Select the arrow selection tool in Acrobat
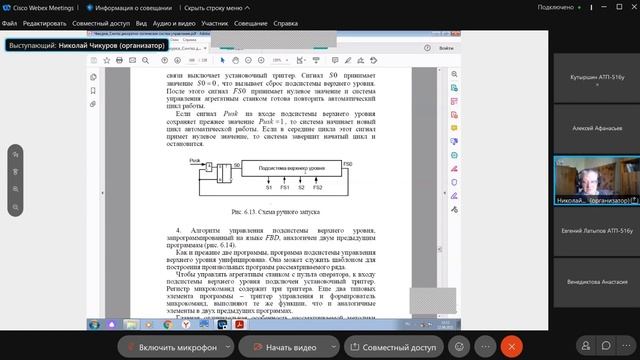The width and height of the screenshot is (640, 360). (x=222, y=60)
